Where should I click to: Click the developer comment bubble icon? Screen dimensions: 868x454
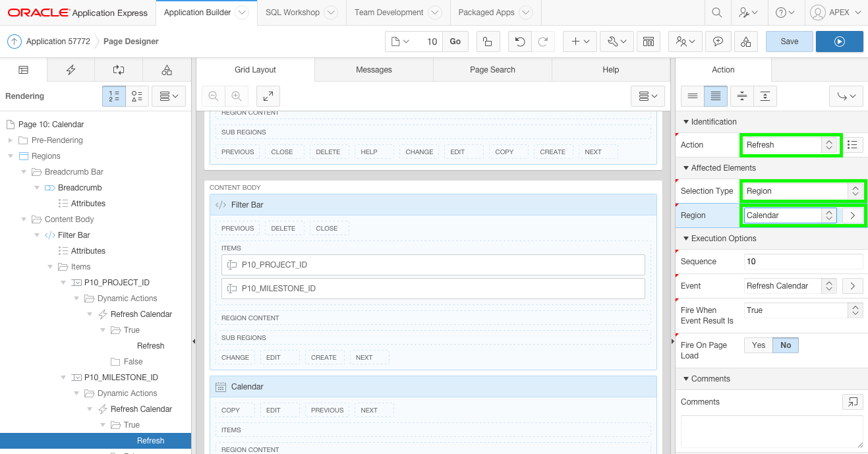718,42
